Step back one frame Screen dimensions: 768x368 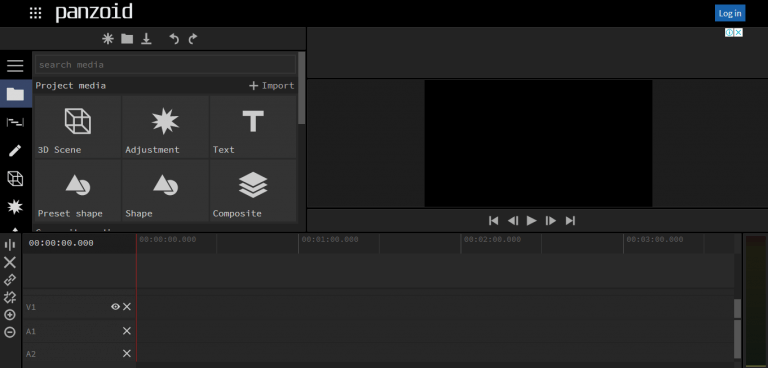[513, 221]
